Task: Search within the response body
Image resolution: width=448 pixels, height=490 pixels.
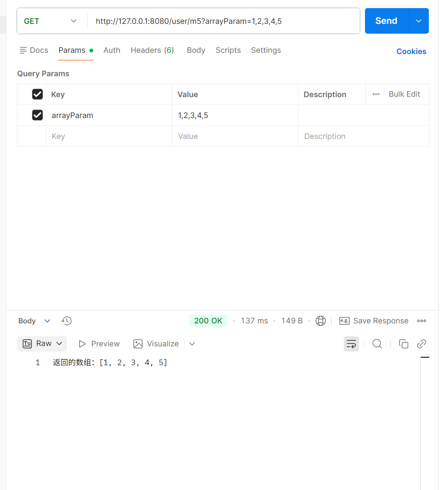Action: click(377, 344)
